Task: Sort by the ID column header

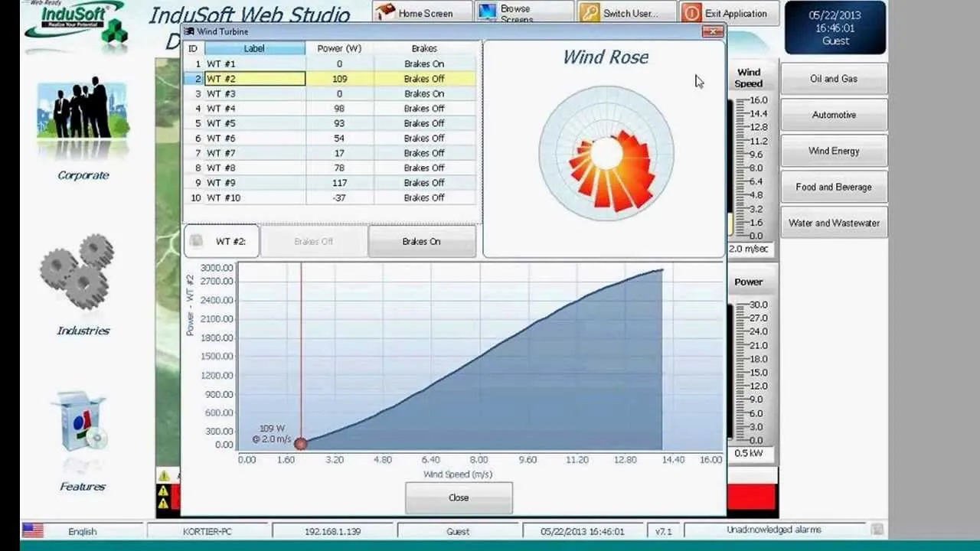Action: (x=193, y=48)
